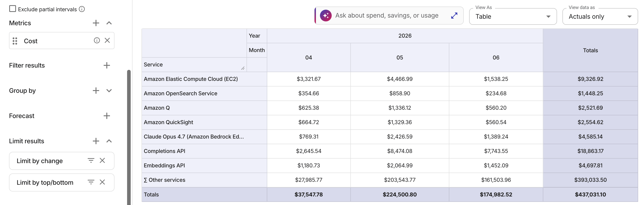Grab the Cost metric drag handle
Viewport: 644px width, 205px height.
(x=15, y=41)
